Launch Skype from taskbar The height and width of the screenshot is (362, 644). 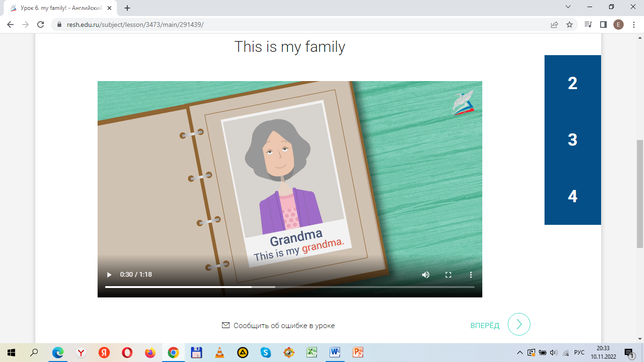coord(265,353)
